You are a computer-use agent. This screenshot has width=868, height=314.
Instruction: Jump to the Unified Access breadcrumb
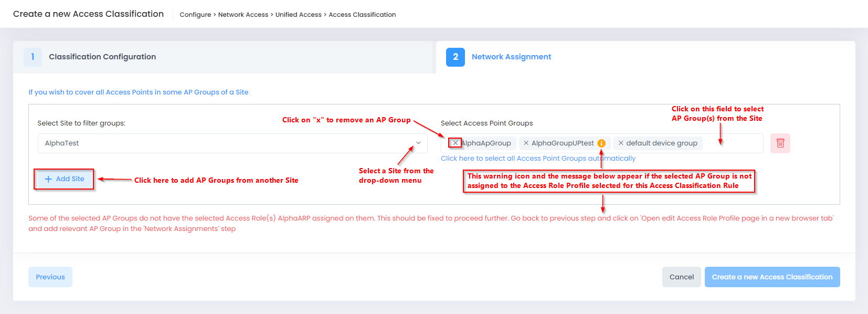point(298,15)
